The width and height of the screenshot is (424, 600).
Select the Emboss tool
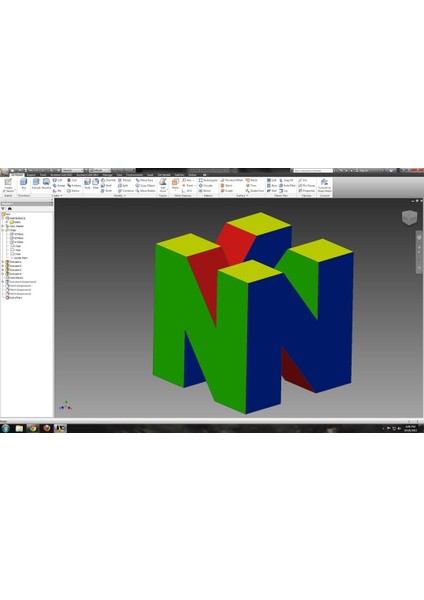(x=74, y=186)
